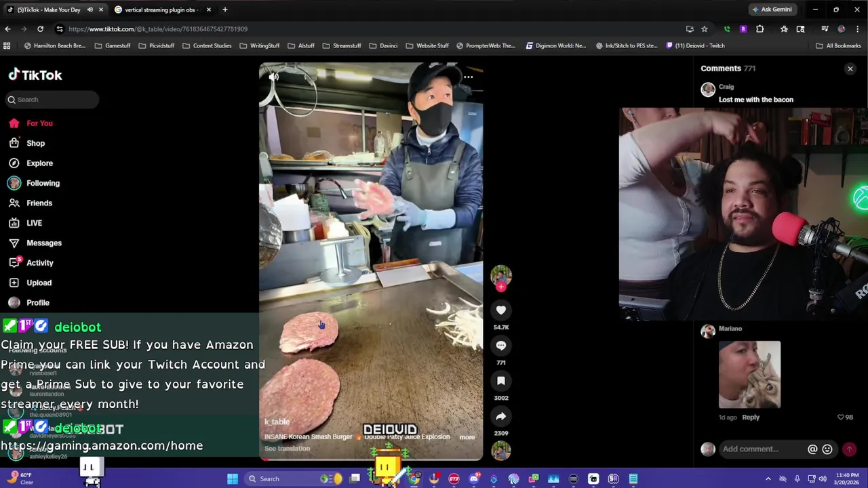Open the Picvidstuff bookmarks folder

pyautogui.click(x=156, y=46)
